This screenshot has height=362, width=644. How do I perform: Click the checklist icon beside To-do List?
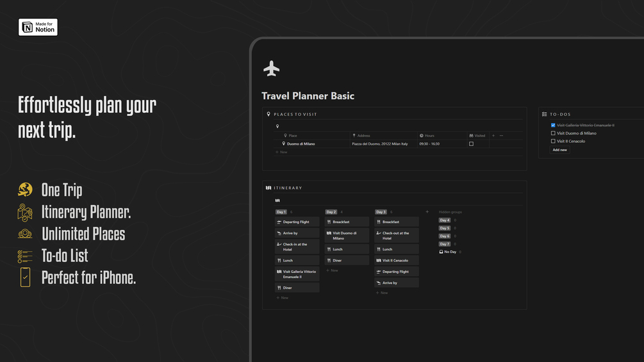pos(25,256)
